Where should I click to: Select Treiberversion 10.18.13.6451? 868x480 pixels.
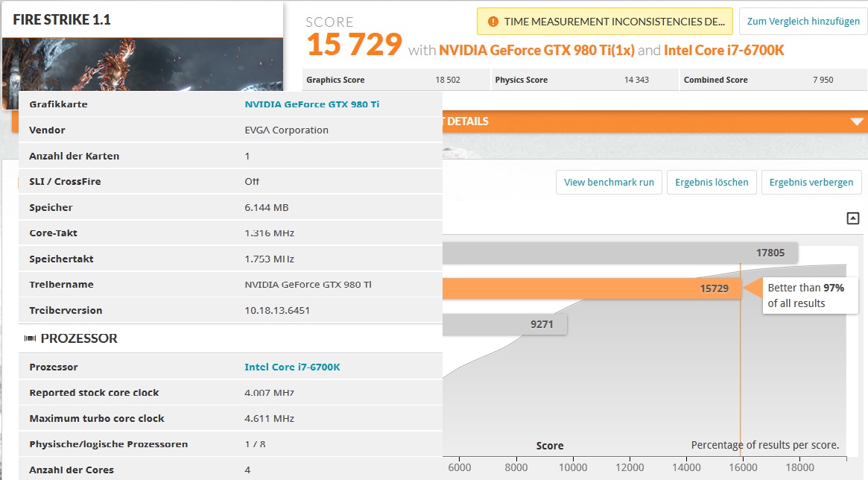click(x=276, y=311)
